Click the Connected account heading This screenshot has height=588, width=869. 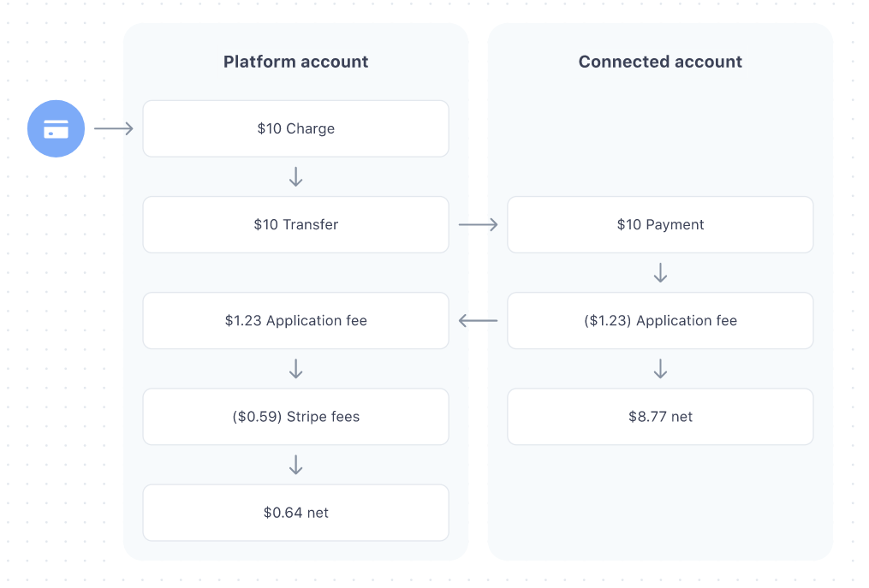pyautogui.click(x=660, y=62)
